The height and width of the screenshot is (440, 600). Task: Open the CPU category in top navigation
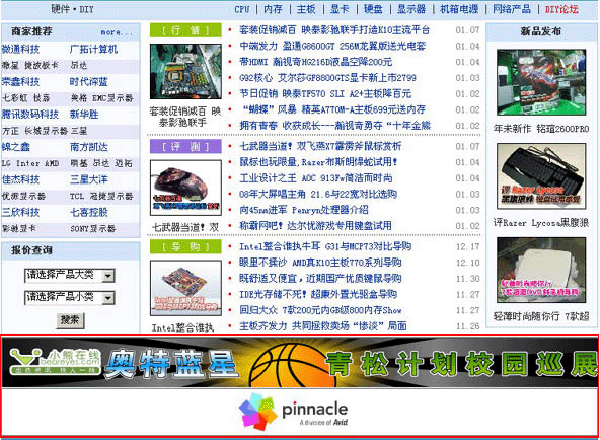pos(242,9)
